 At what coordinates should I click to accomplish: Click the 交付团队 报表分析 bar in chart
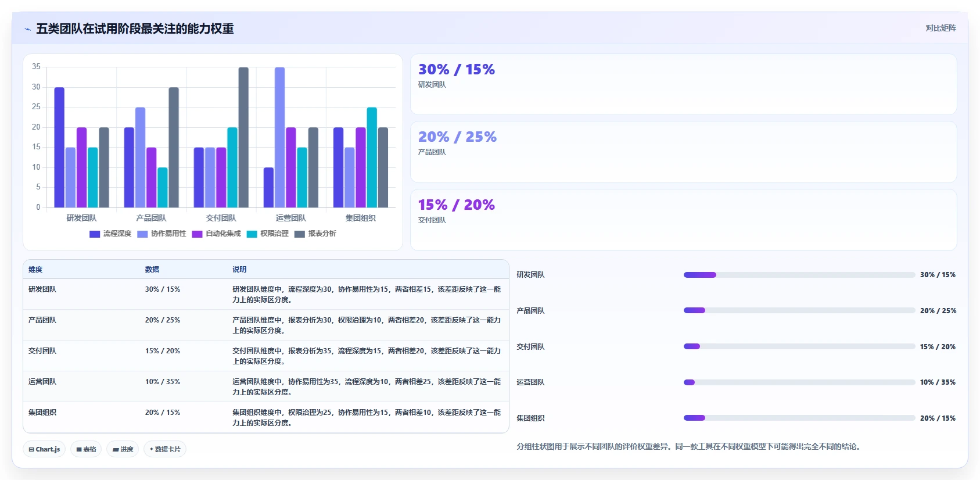coord(243,137)
